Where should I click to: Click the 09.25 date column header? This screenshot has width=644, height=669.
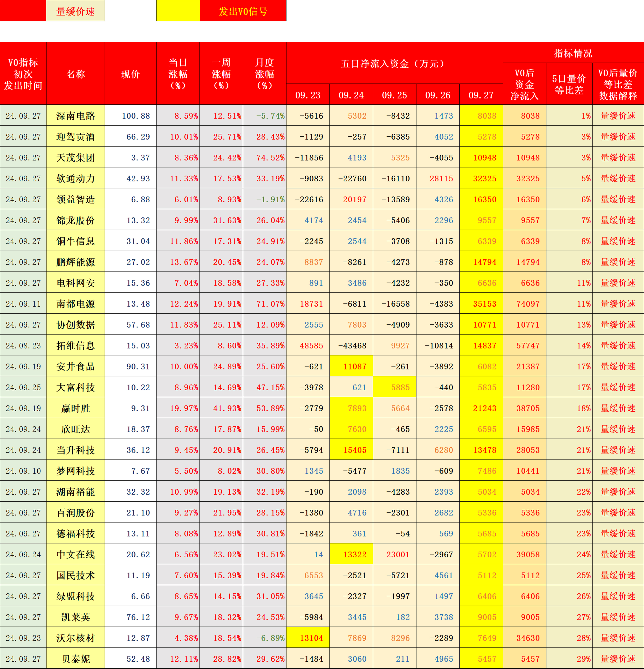(x=395, y=95)
